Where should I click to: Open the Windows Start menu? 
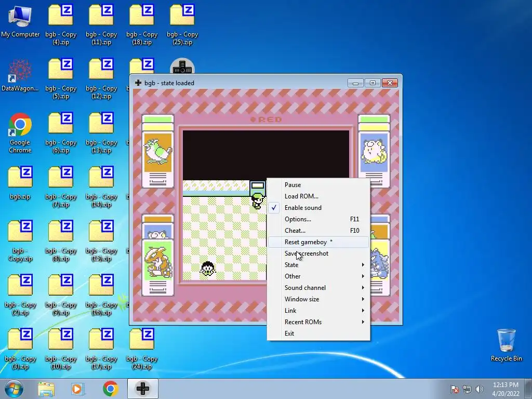(14, 389)
